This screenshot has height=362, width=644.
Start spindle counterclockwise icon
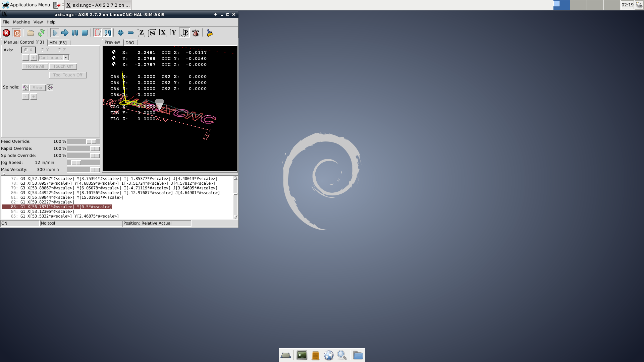(25, 88)
